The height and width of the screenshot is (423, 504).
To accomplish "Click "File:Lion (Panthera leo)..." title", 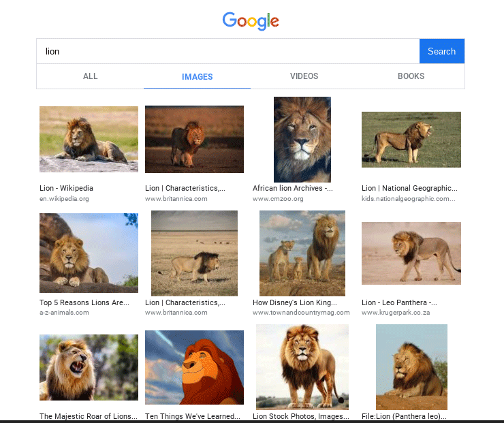I will click(404, 416).
